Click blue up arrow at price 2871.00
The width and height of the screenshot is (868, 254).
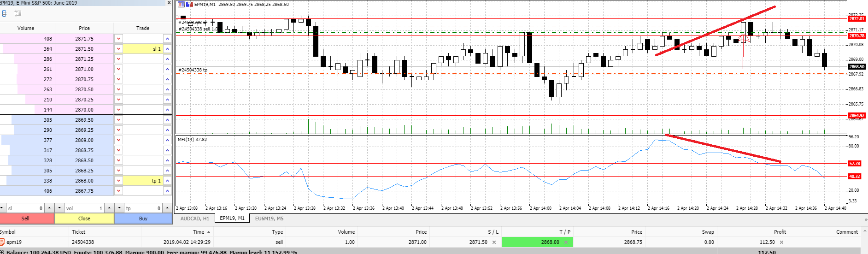[x=167, y=69]
